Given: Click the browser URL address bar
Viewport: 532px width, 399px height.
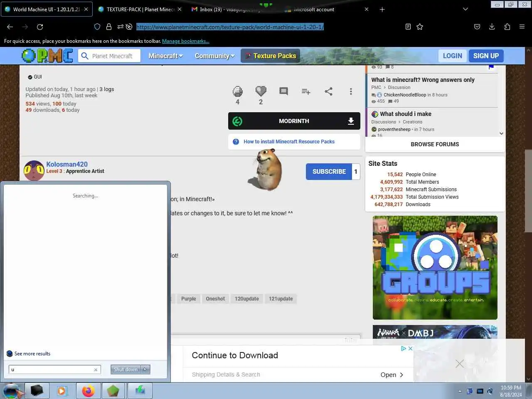Looking at the screenshot, I should pos(230,27).
